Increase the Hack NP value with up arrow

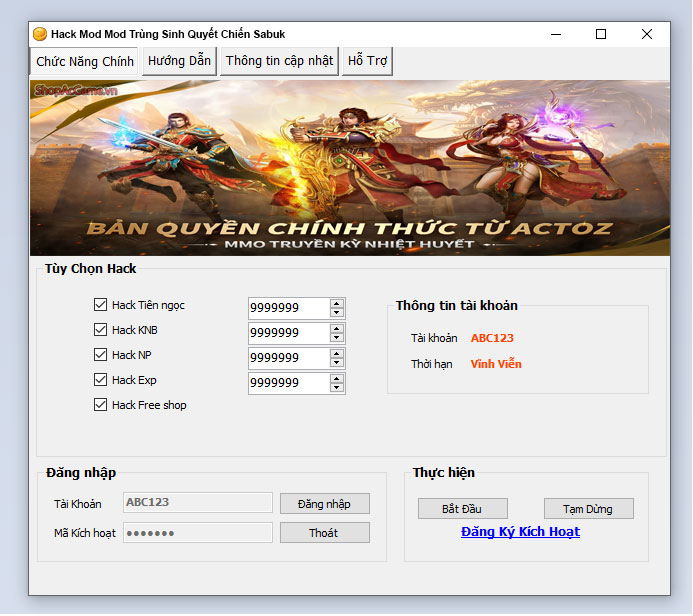click(337, 354)
